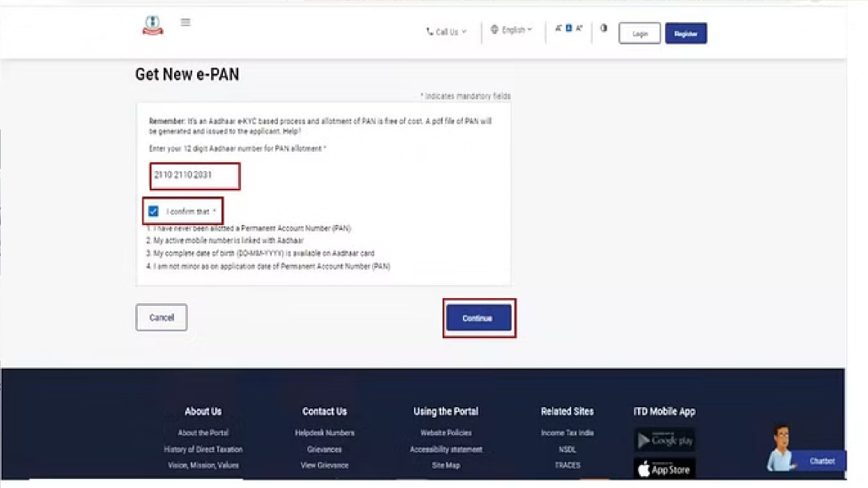Click the Register button
Image resolution: width=868 pixels, height=488 pixels.
pos(685,33)
